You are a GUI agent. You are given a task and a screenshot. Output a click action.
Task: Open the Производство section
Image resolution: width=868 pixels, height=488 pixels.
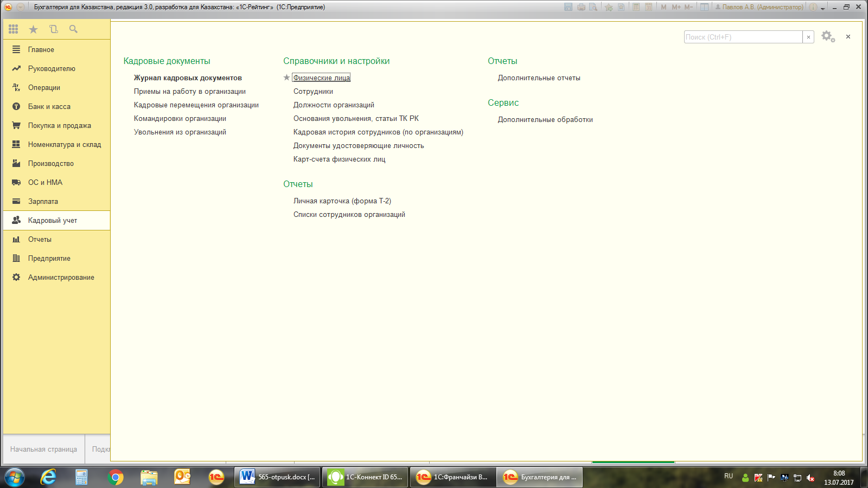(x=56, y=163)
